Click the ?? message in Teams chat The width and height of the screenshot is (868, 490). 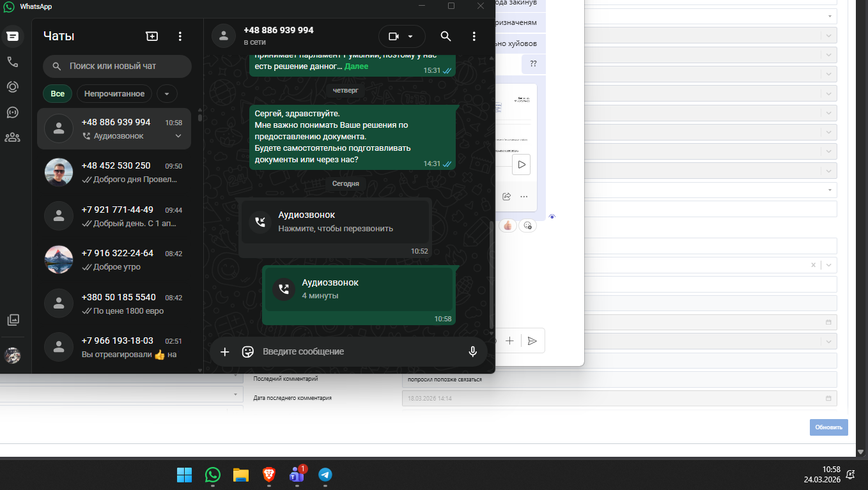534,64
